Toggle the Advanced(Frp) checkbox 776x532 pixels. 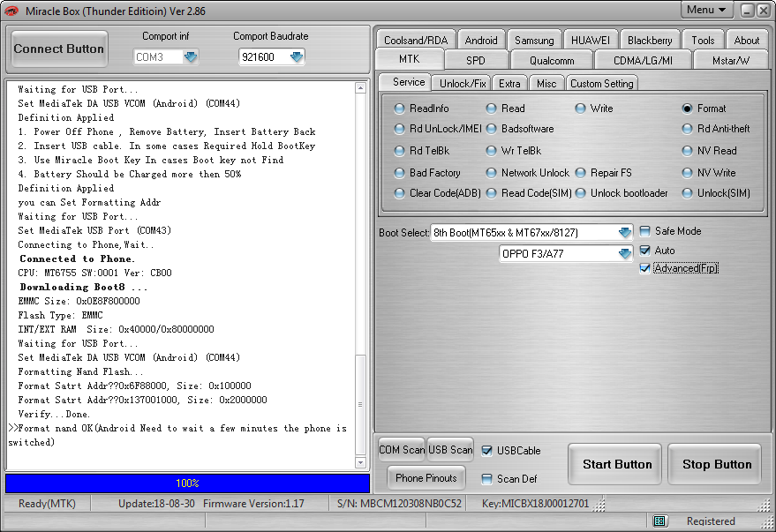click(x=644, y=268)
